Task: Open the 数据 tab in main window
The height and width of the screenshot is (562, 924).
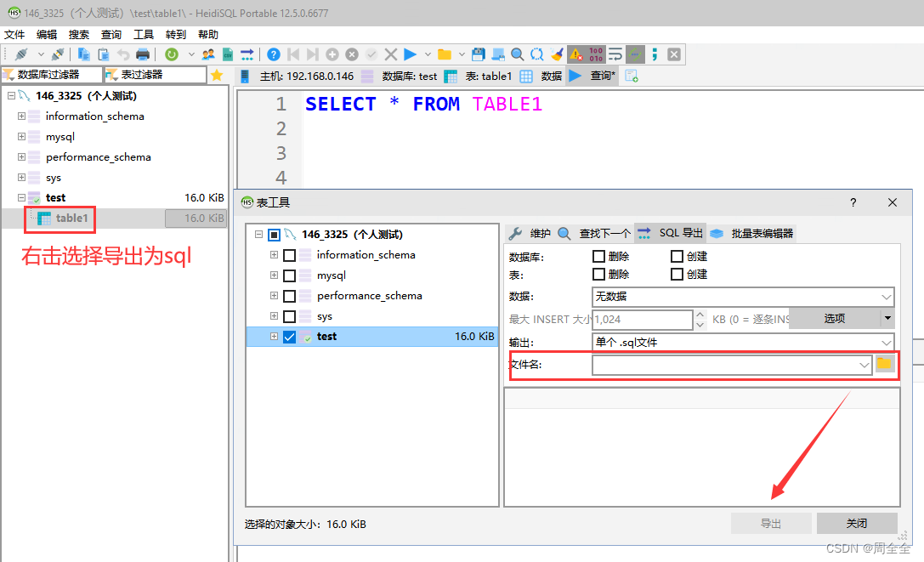Action: pos(542,76)
